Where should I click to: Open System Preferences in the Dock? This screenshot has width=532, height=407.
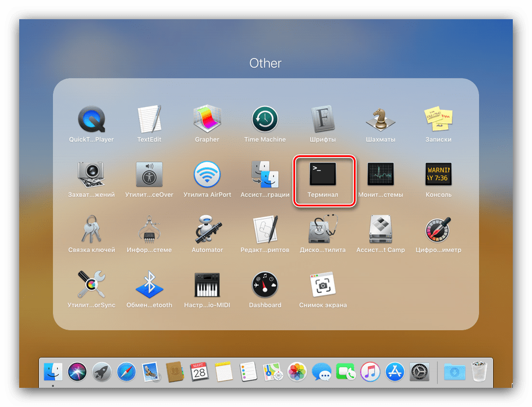pos(420,371)
